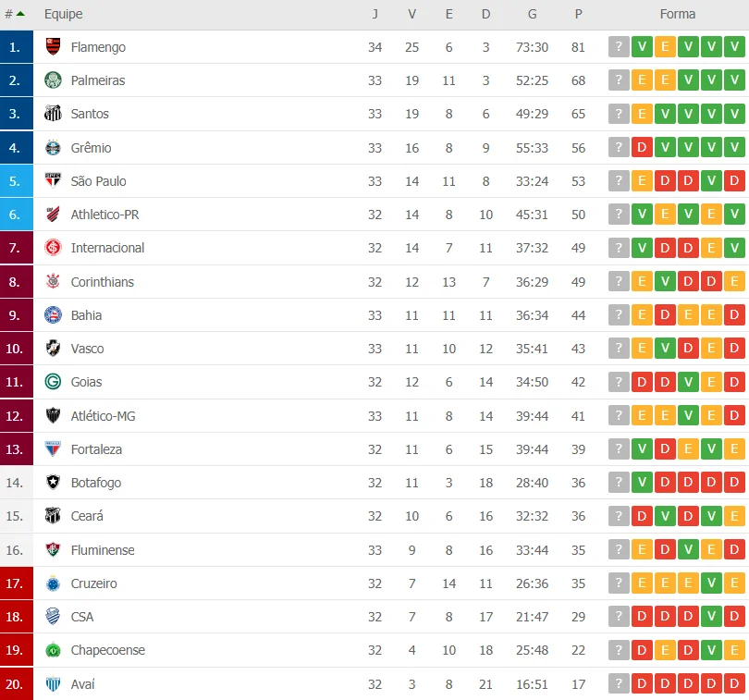Click the Cruzeiro club crest icon
This screenshot has width=749, height=700.
pos(53,583)
